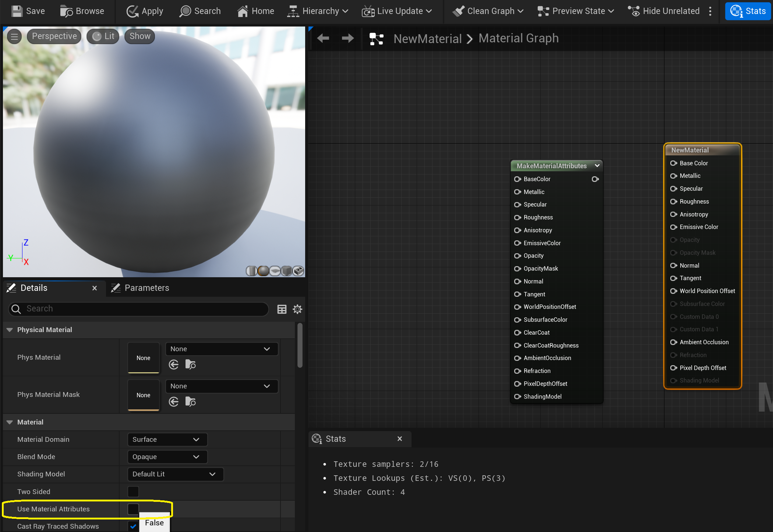Viewport: 773px width, 532px height.
Task: Open Details panel settings gear
Action: coord(297,309)
